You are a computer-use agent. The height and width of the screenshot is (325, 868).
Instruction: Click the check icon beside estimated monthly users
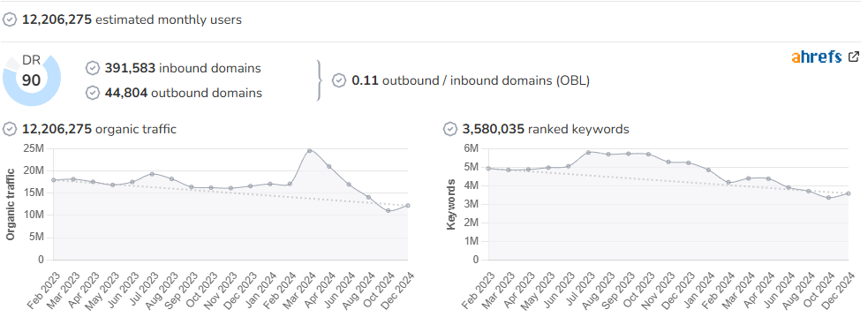click(10, 20)
